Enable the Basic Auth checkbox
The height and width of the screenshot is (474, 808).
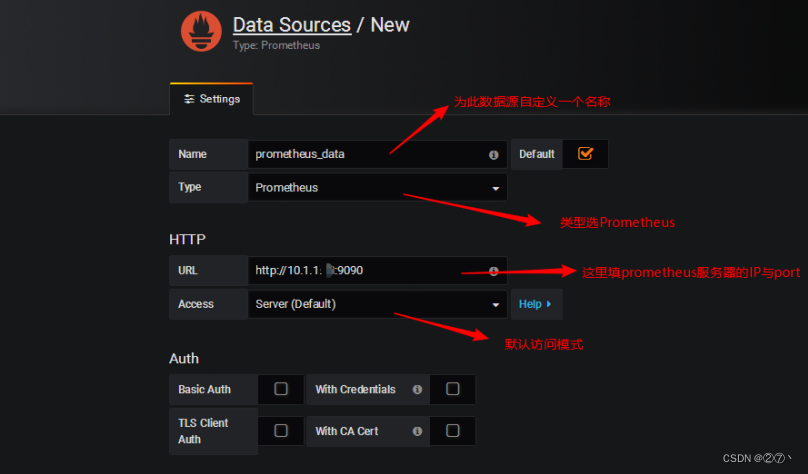(x=281, y=388)
